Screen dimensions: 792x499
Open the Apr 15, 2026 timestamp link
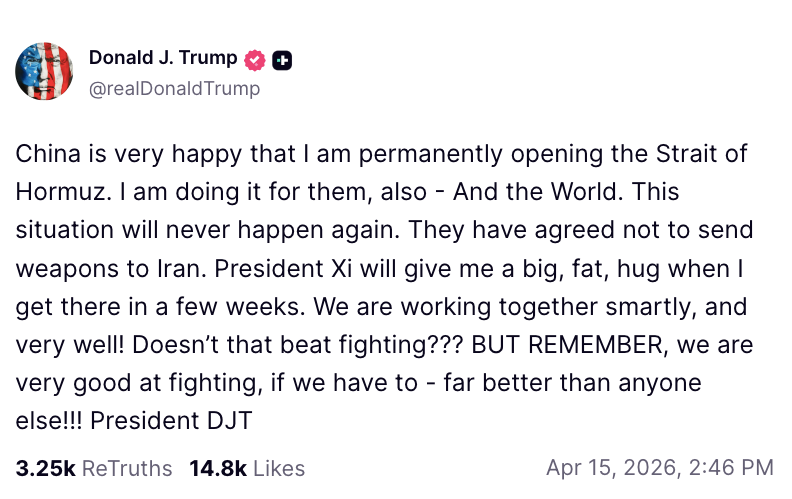pos(660,468)
